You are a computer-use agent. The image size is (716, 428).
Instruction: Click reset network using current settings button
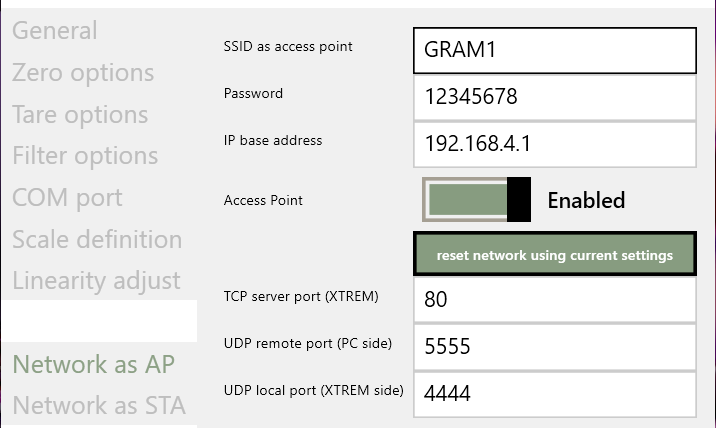pos(555,254)
